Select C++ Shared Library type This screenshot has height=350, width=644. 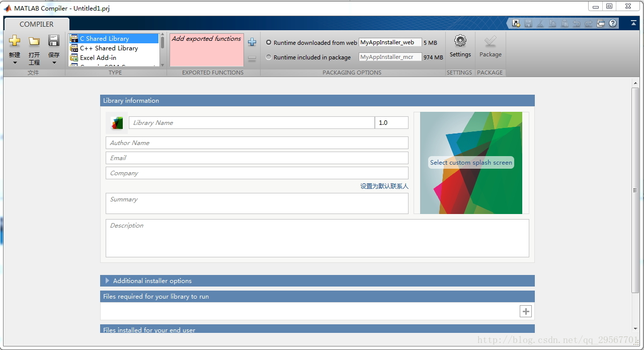tap(114, 48)
